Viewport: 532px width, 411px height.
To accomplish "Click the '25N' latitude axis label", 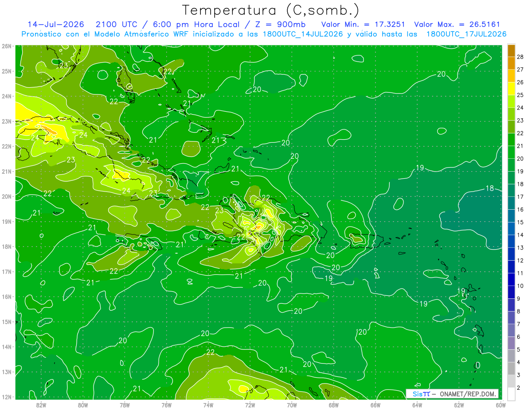I will pyautogui.click(x=6, y=71).
